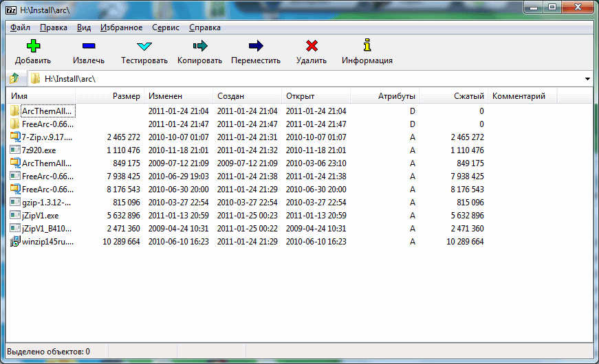Click the size value 10 289 664
599x364 pixels.
[x=121, y=242]
